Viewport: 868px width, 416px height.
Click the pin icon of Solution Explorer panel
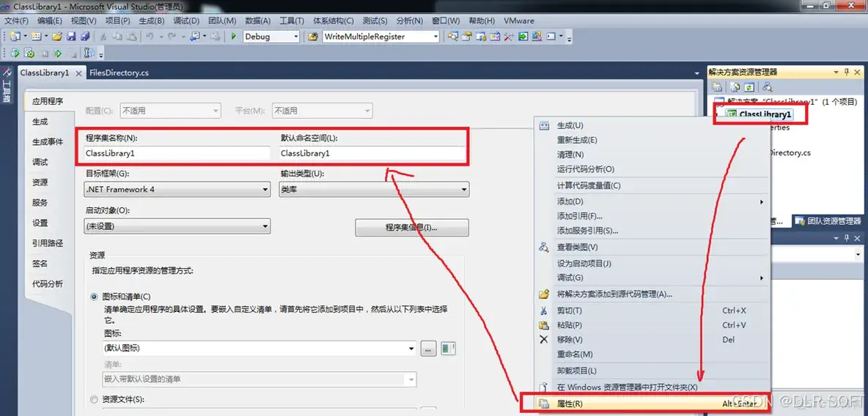tap(847, 72)
